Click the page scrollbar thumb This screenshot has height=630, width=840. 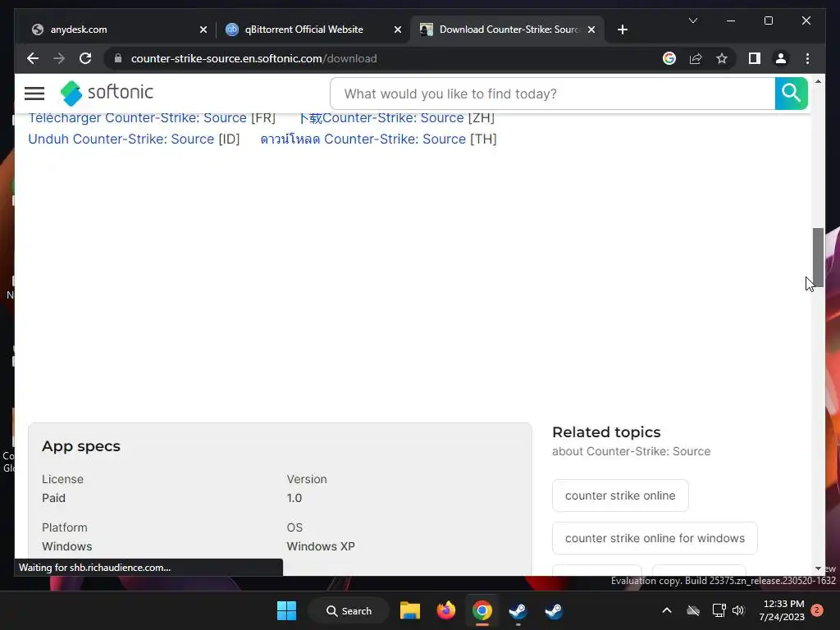point(818,257)
